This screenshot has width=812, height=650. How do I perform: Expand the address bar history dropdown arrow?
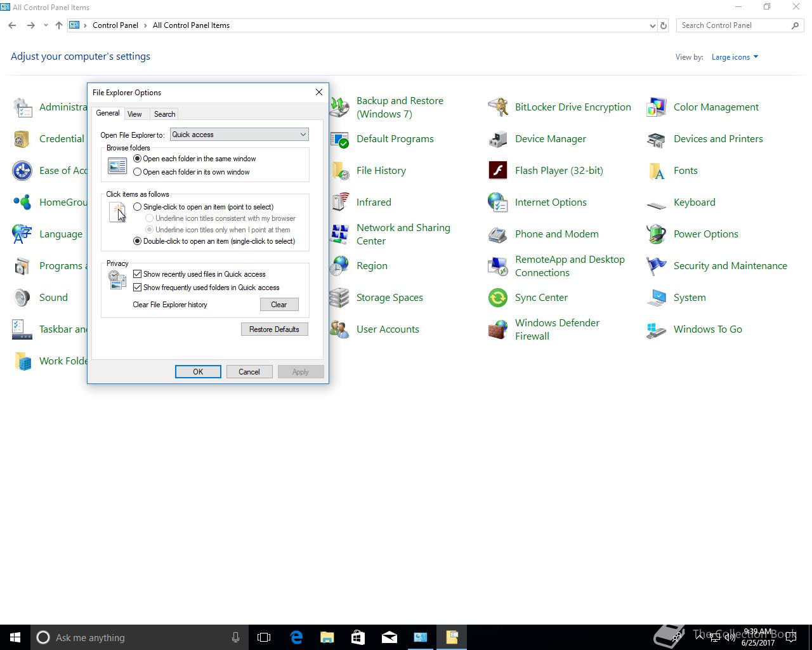click(x=652, y=25)
